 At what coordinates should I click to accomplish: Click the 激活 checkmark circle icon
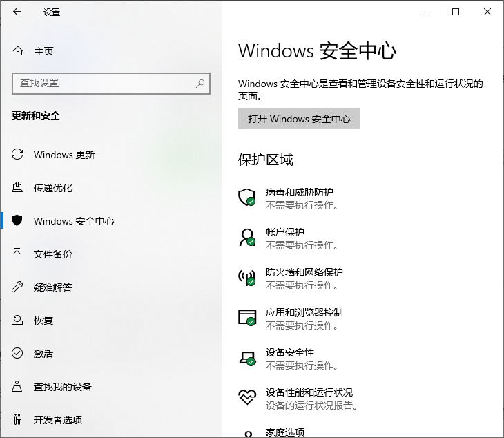tap(17, 353)
